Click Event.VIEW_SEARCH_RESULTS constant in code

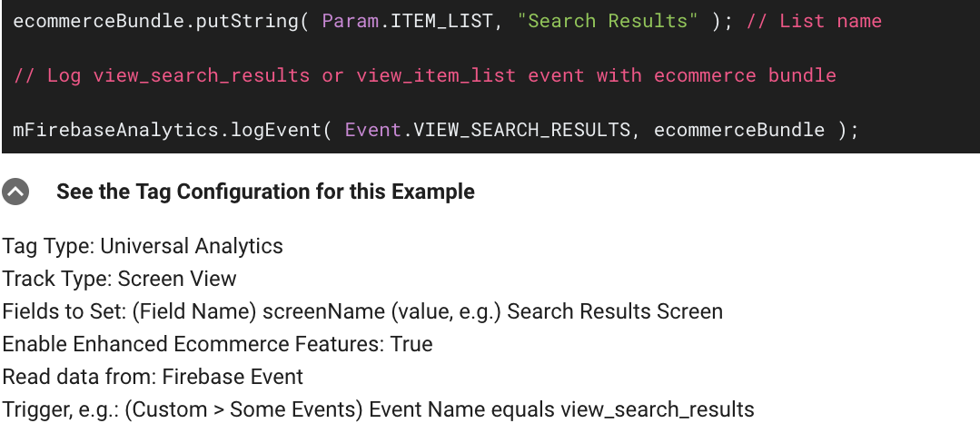(487, 130)
